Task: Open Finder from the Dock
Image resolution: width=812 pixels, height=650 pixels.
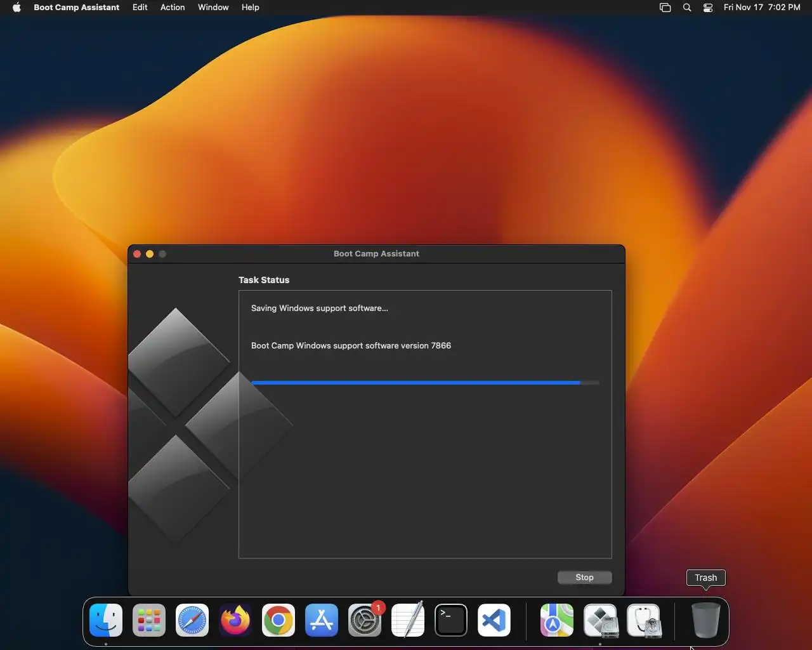Action: pyautogui.click(x=106, y=620)
